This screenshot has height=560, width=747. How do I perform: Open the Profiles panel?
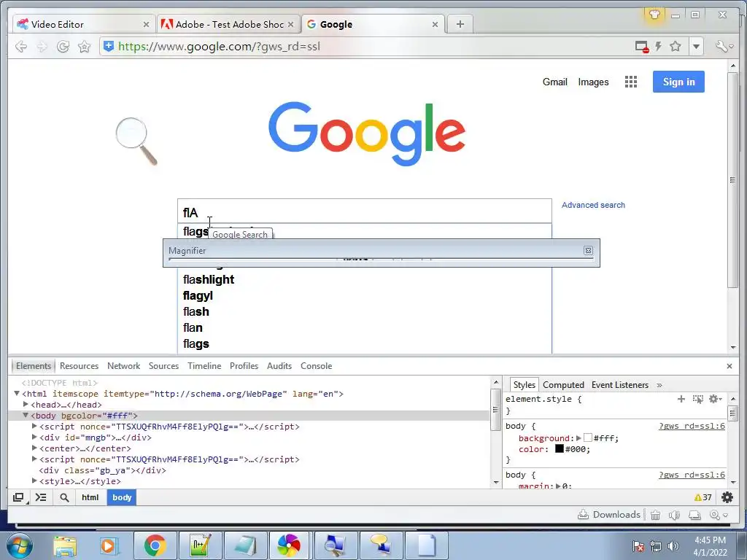[x=244, y=366]
